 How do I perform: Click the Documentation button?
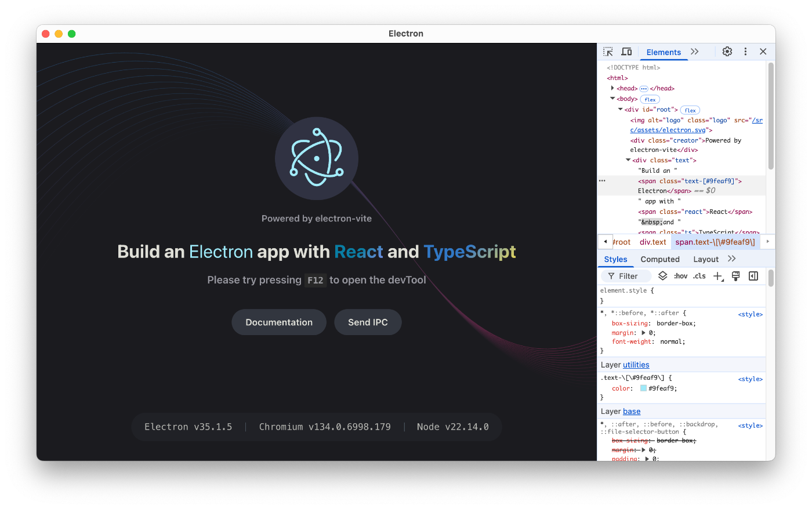(x=279, y=322)
